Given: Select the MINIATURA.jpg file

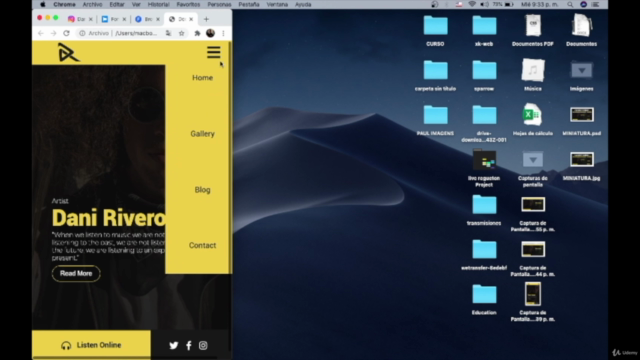Looking at the screenshot, I should click(582, 160).
